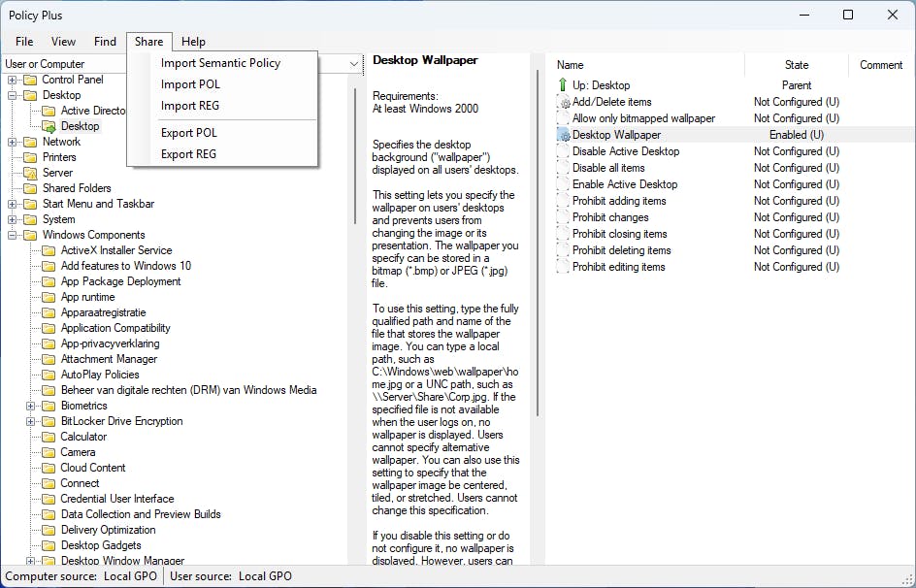Screen dimensions: 916x588
Task: Collapse the top-level Desktop tree node
Action: pyautogui.click(x=12, y=95)
